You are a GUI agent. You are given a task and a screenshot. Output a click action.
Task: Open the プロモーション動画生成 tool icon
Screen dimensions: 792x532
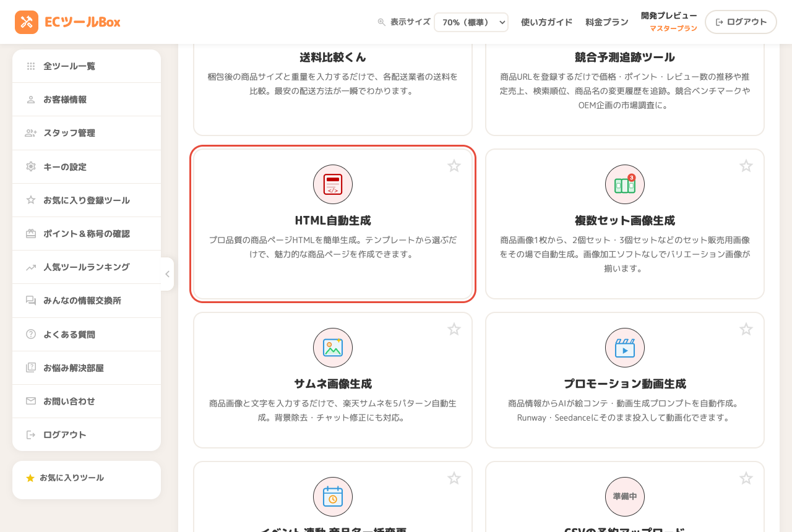click(625, 348)
